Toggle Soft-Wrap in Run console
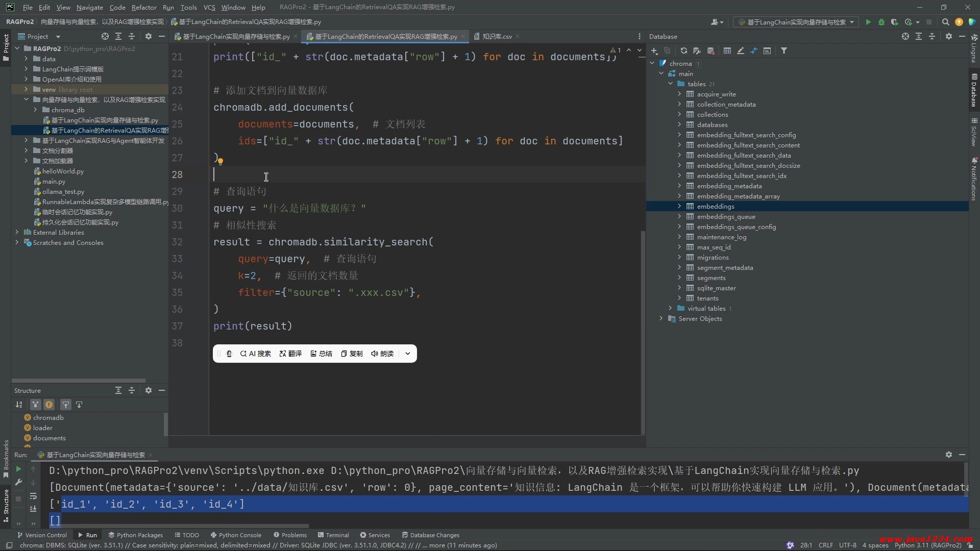 [x=33, y=496]
